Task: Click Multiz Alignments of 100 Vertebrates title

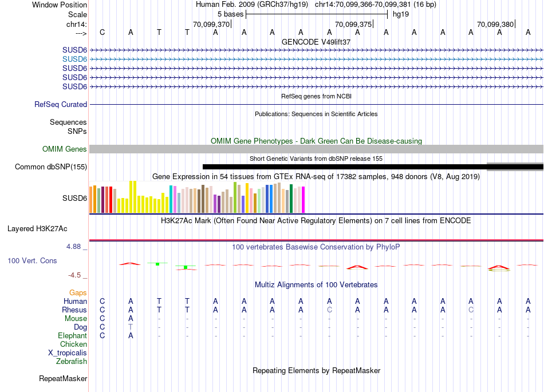Action: pos(316,284)
